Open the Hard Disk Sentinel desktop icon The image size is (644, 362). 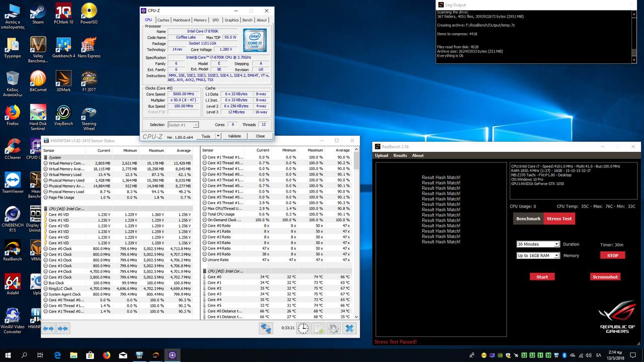pos(38,117)
